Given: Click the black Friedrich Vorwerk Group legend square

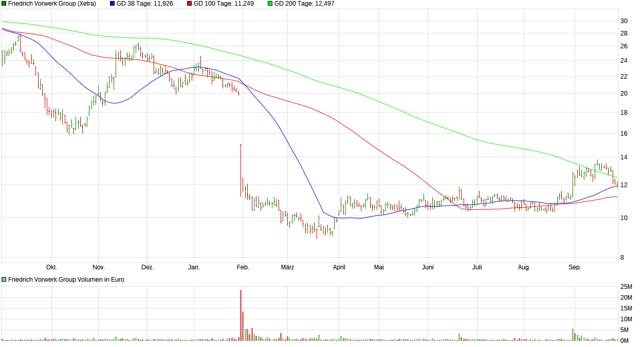Looking at the screenshot, I should click(x=4, y=3).
